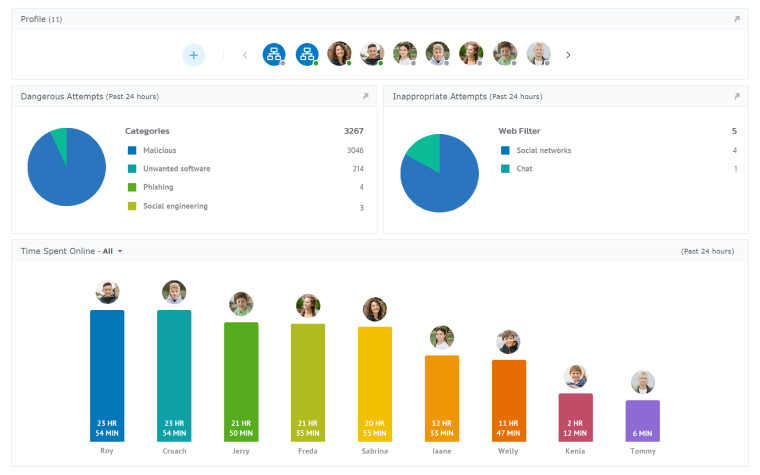Select the first network group profile icon
Viewport: 760px width, 475px height.
click(x=274, y=55)
